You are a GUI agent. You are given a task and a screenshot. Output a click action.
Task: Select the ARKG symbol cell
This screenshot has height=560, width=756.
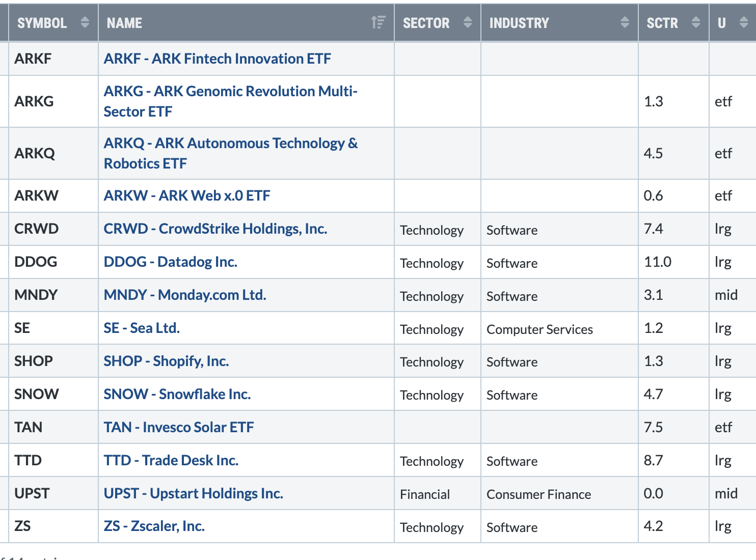pos(53,101)
